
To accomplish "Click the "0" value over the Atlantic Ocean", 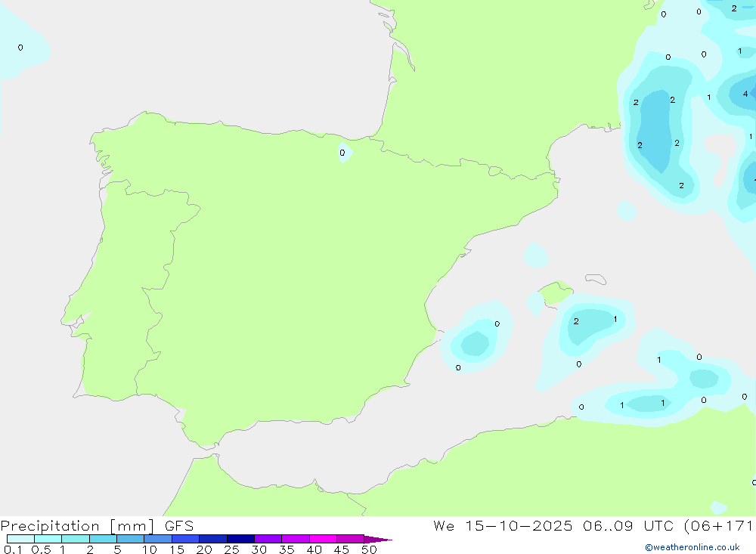I will [20, 48].
